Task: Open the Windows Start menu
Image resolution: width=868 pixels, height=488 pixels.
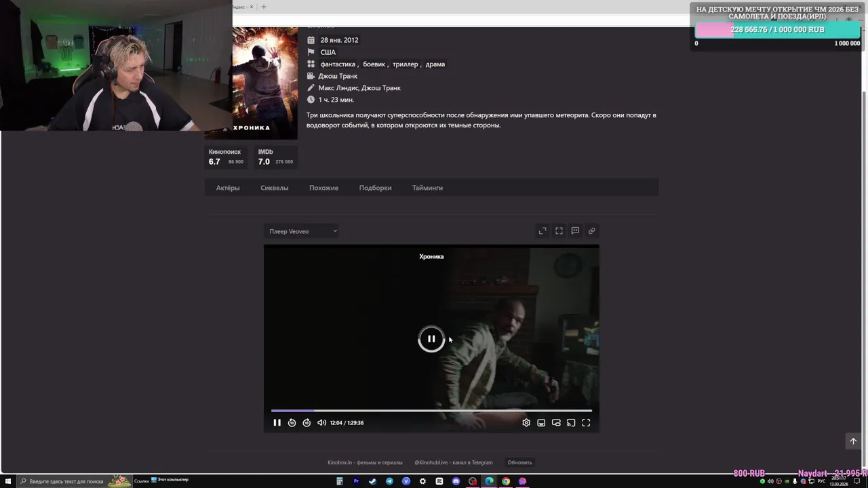Action: pos(7,481)
